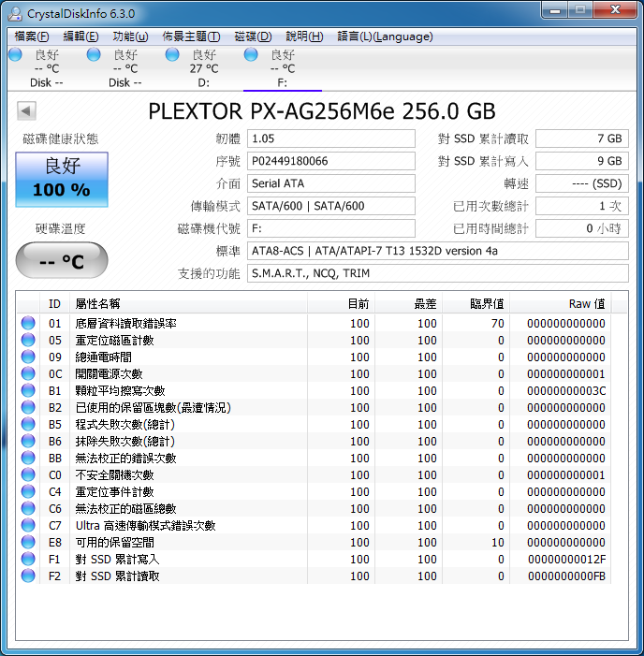Click status orb for attribute C0

[x=28, y=474]
